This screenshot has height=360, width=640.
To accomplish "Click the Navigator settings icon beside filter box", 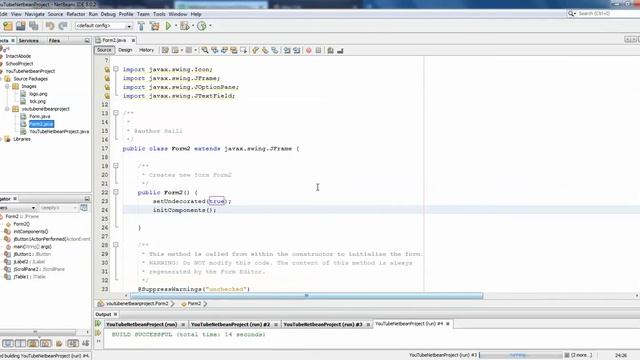I will pos(84,208).
